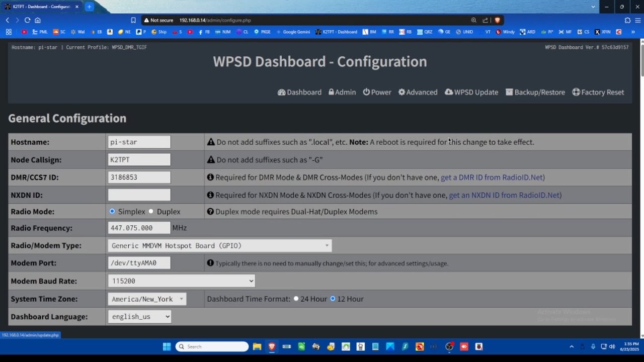The image size is (644, 362).
Task: Click the zoom magnifier icon in address bar
Action: point(473,20)
